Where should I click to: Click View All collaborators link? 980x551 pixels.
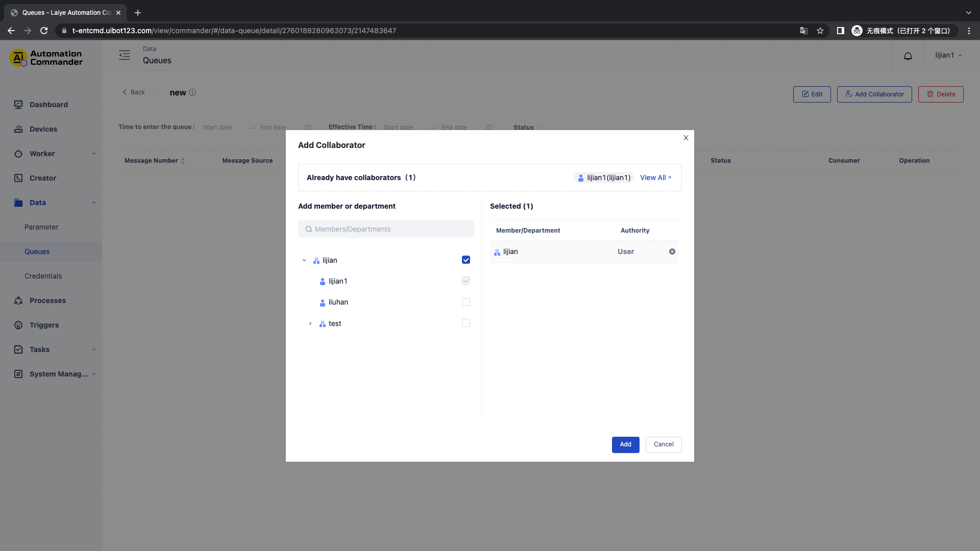point(656,178)
